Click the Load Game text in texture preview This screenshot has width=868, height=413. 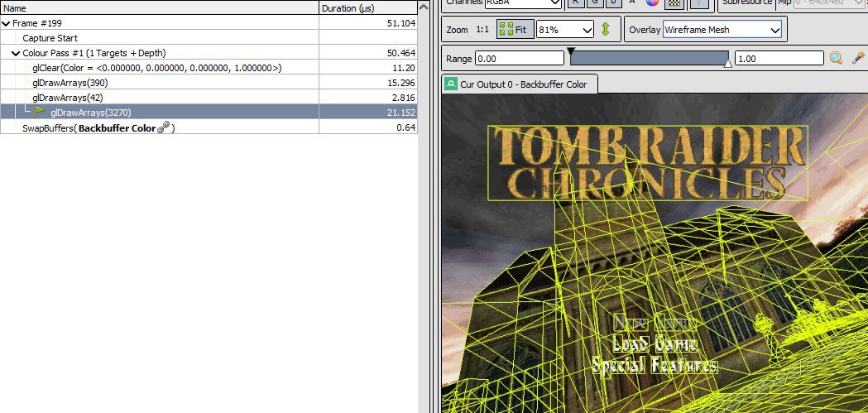click(x=655, y=344)
